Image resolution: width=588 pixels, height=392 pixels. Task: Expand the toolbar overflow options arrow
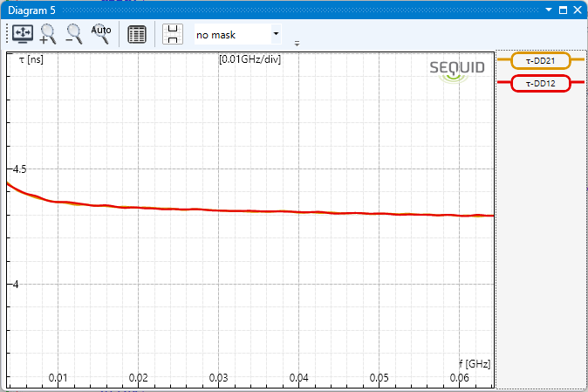point(297,43)
